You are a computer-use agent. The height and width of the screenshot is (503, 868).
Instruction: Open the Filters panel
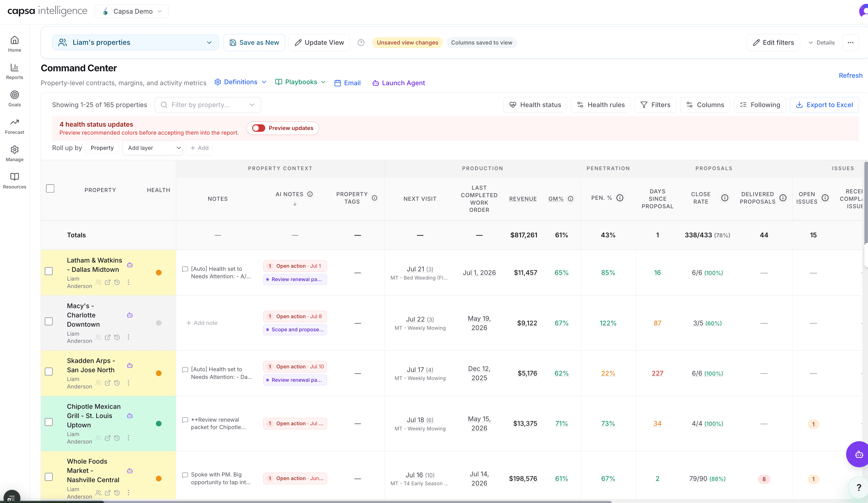point(655,105)
